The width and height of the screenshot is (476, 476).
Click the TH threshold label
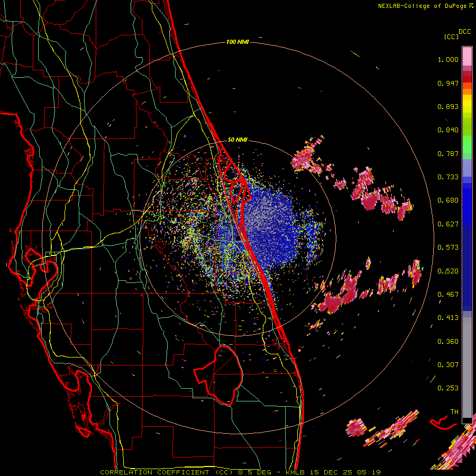[x=454, y=412]
